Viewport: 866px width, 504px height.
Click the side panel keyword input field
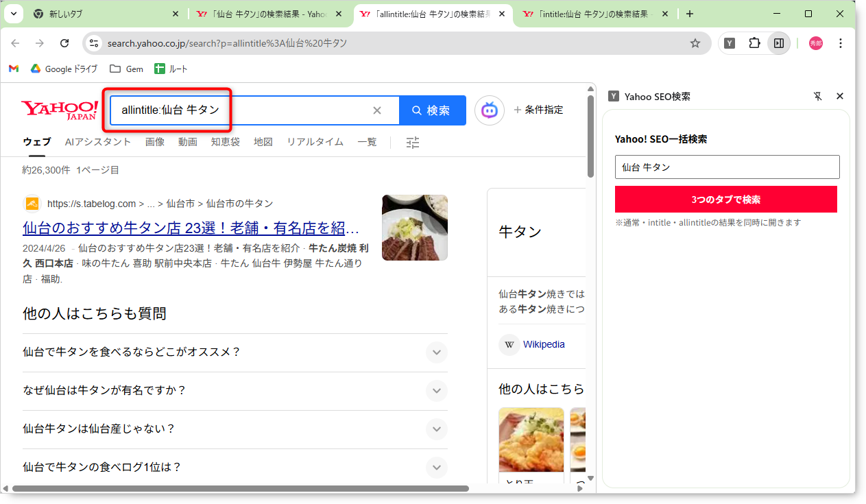tap(727, 167)
